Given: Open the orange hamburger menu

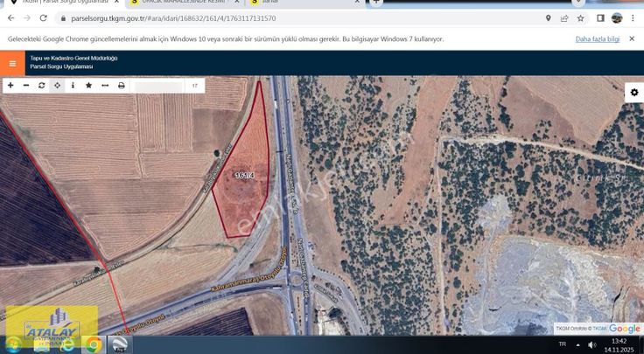Looking at the screenshot, I should point(12,63).
